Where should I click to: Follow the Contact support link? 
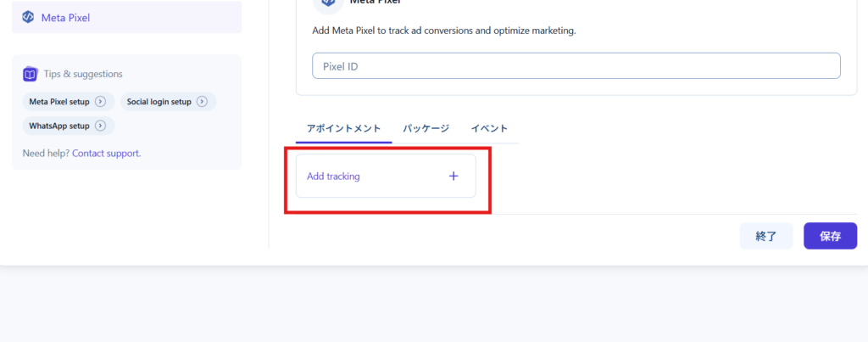[x=106, y=154]
